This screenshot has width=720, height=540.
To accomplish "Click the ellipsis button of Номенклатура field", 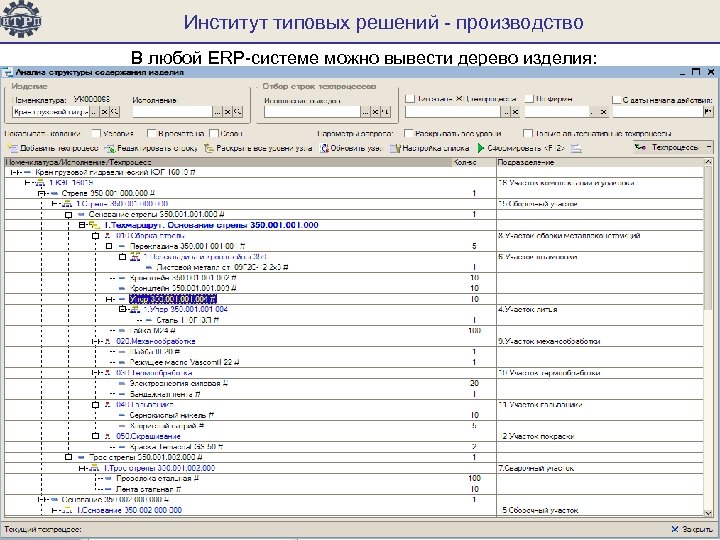I will tap(94, 112).
